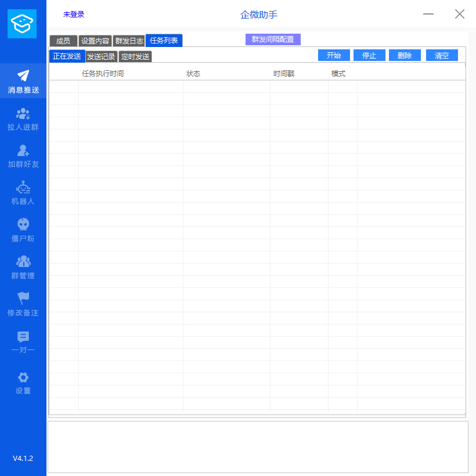476x476 pixels.
Task: Click the 未登录 login status link
Action: click(x=74, y=15)
